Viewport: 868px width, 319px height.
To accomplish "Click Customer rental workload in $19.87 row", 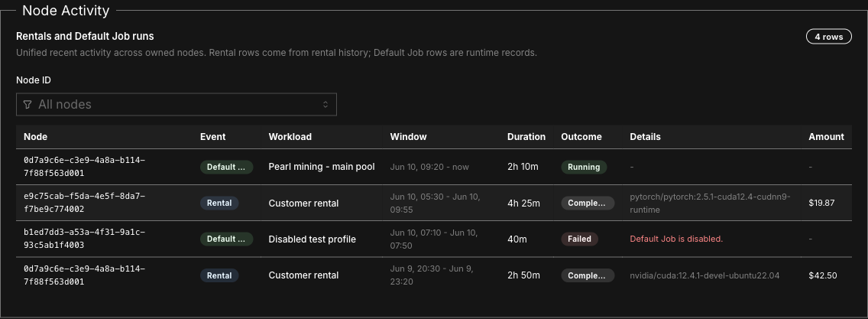I will (303, 203).
